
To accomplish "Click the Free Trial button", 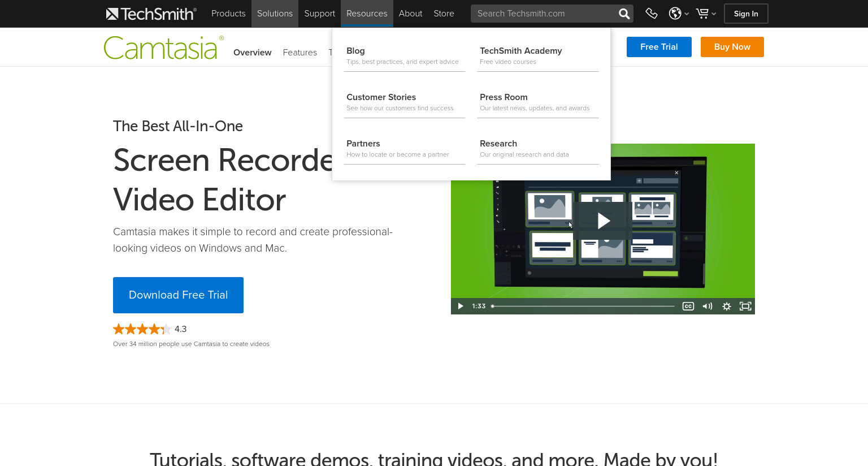I will 659,47.
